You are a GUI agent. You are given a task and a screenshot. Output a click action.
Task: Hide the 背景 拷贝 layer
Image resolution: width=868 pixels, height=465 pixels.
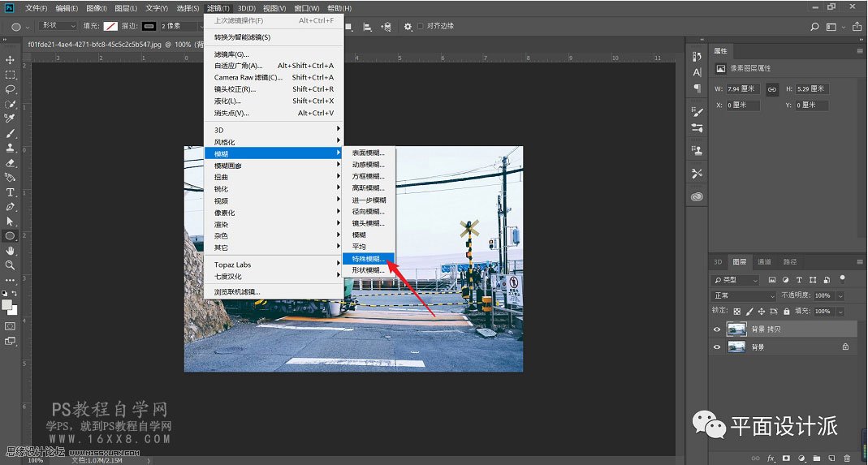pos(717,329)
